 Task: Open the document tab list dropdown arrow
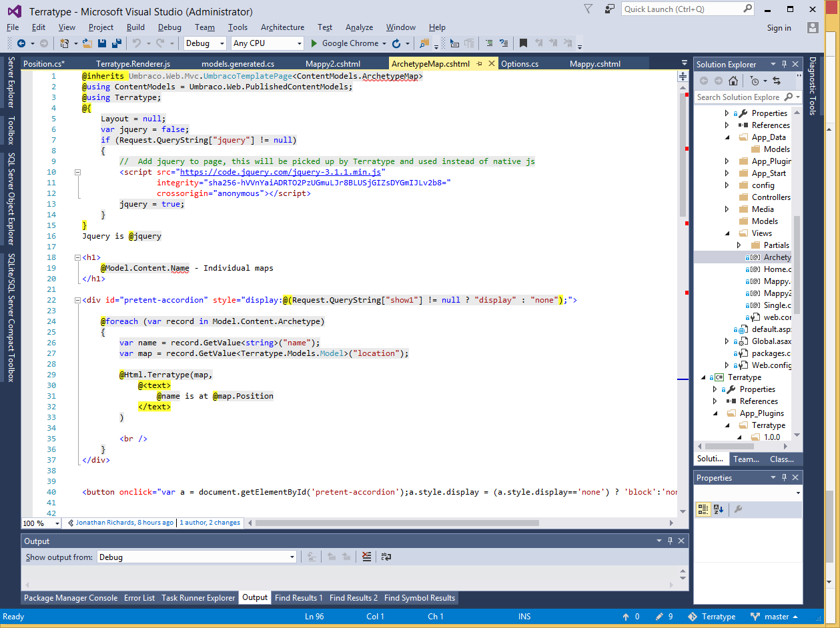[684, 64]
